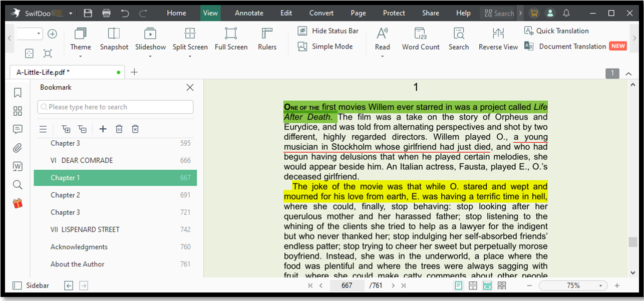644x301 pixels.
Task: Click the Save icon in the title bar
Action: click(x=88, y=13)
